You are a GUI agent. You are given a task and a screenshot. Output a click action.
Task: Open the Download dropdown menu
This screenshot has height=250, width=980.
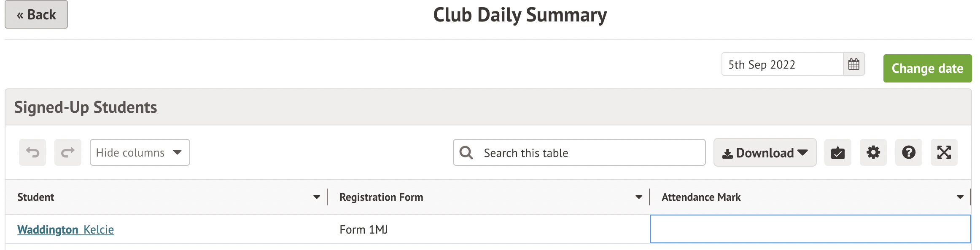tap(765, 152)
